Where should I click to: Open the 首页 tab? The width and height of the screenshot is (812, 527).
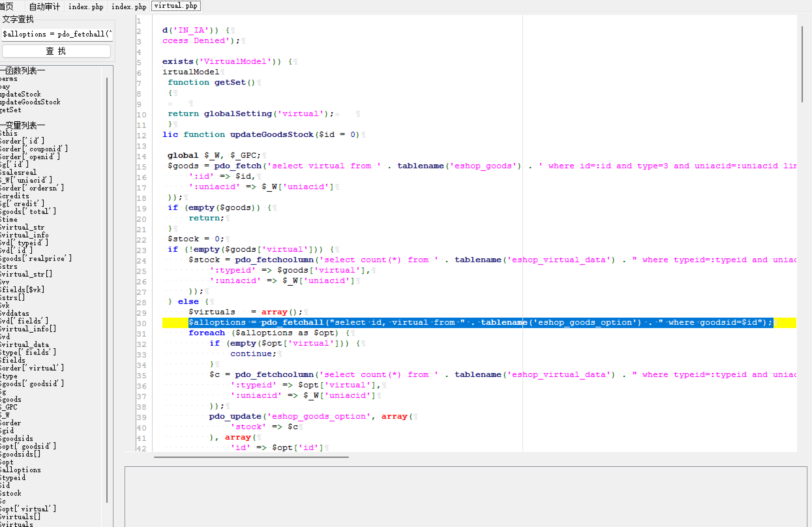[x=7, y=6]
